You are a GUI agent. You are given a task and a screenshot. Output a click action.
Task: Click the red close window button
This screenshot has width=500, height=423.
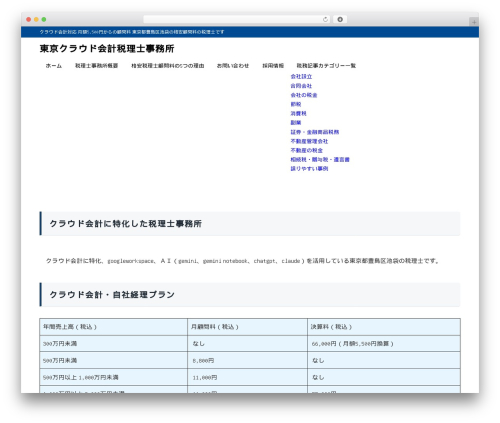tap(29, 19)
